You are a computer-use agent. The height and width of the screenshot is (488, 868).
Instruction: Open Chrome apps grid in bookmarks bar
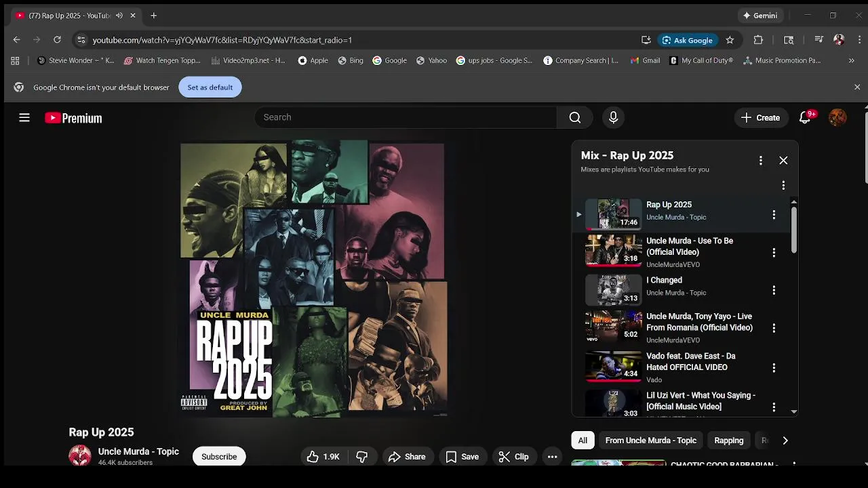tap(15, 60)
